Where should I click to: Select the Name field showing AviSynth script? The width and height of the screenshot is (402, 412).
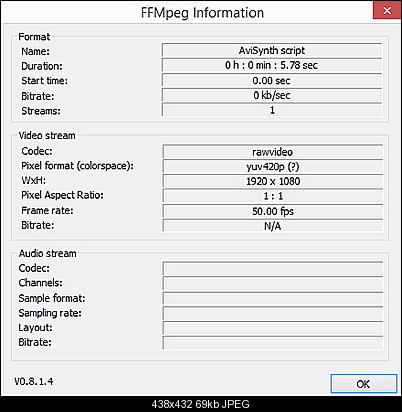272,51
